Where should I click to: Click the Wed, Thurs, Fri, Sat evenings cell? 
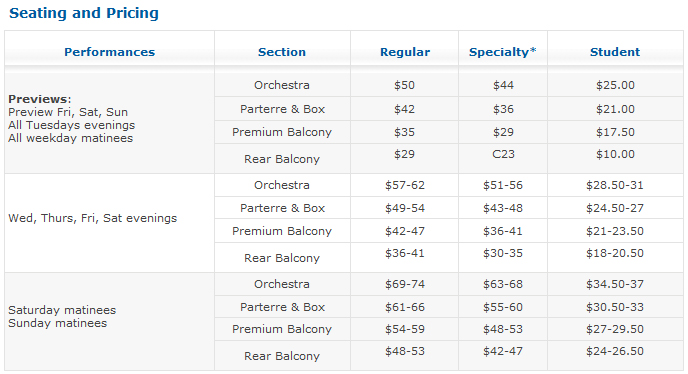click(x=109, y=223)
